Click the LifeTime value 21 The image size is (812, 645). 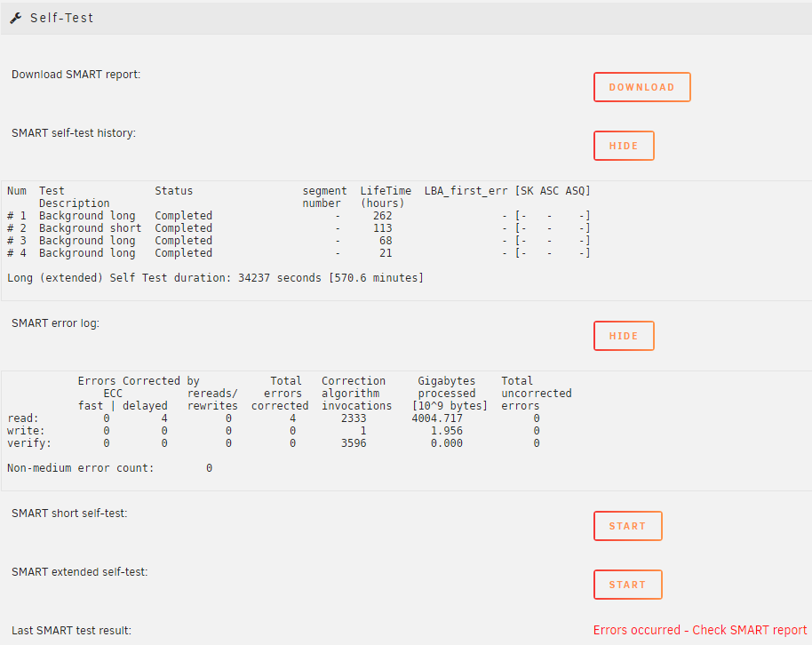pyautogui.click(x=386, y=253)
